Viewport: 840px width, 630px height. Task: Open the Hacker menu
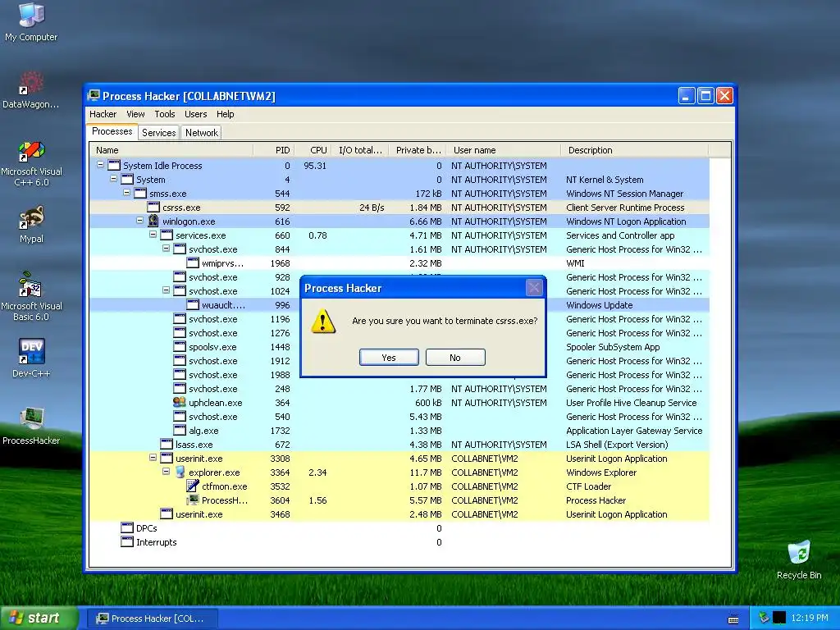103,114
